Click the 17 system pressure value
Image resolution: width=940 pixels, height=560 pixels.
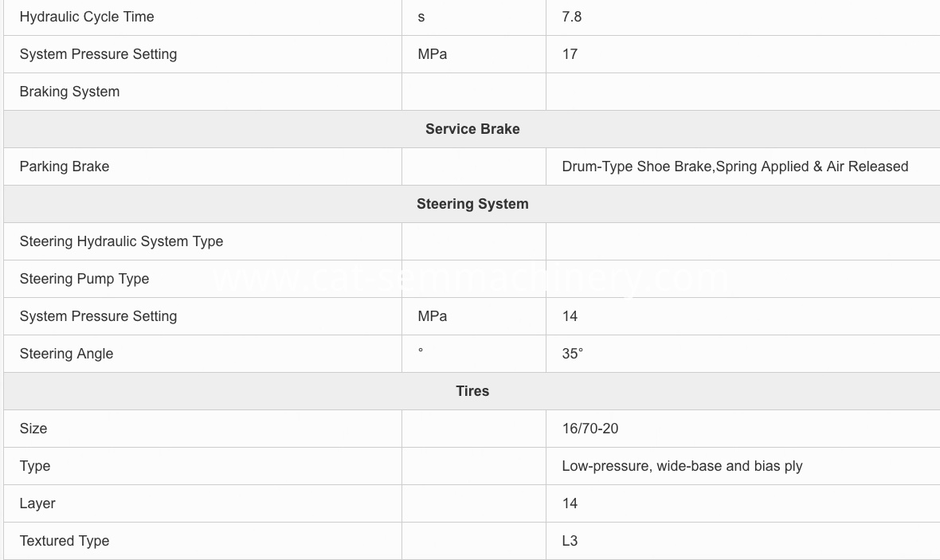click(570, 54)
